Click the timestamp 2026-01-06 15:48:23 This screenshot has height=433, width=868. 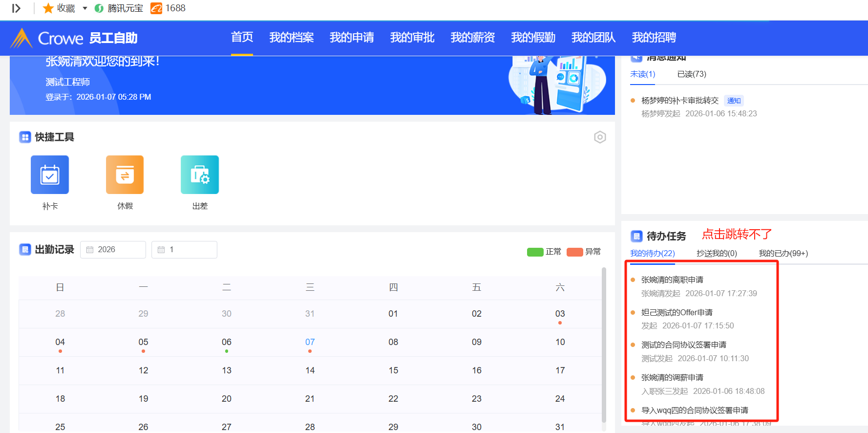(x=721, y=114)
